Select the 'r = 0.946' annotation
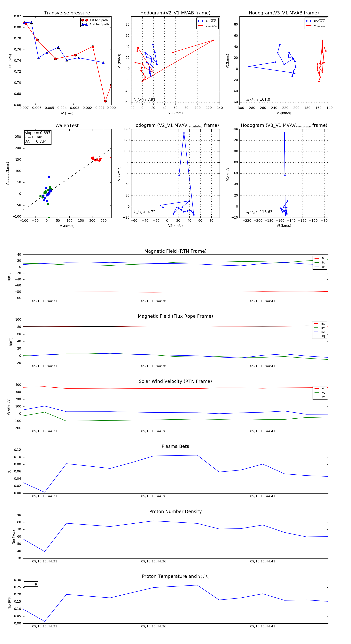The height and width of the screenshot is (644, 351). coord(34,137)
